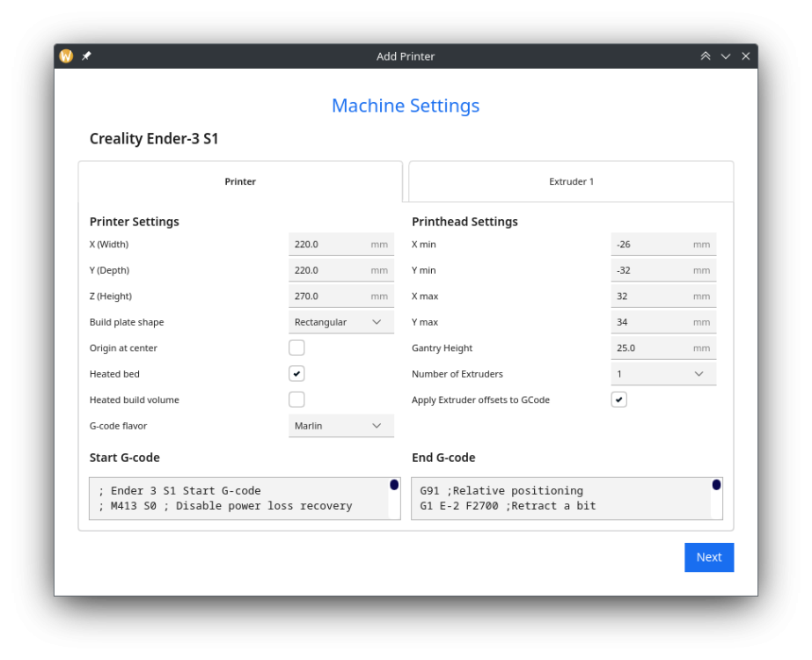Switch to the Extruder 1 tab
The height and width of the screenshot is (660, 812).
pyautogui.click(x=571, y=181)
